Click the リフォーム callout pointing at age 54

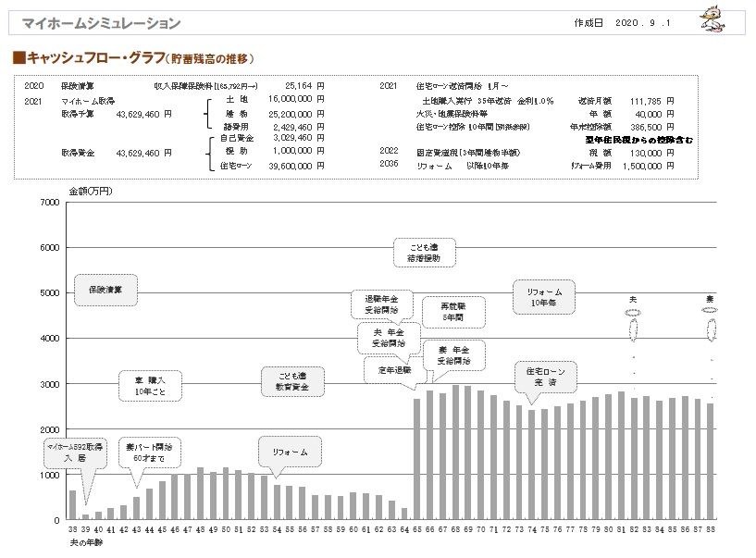290,452
